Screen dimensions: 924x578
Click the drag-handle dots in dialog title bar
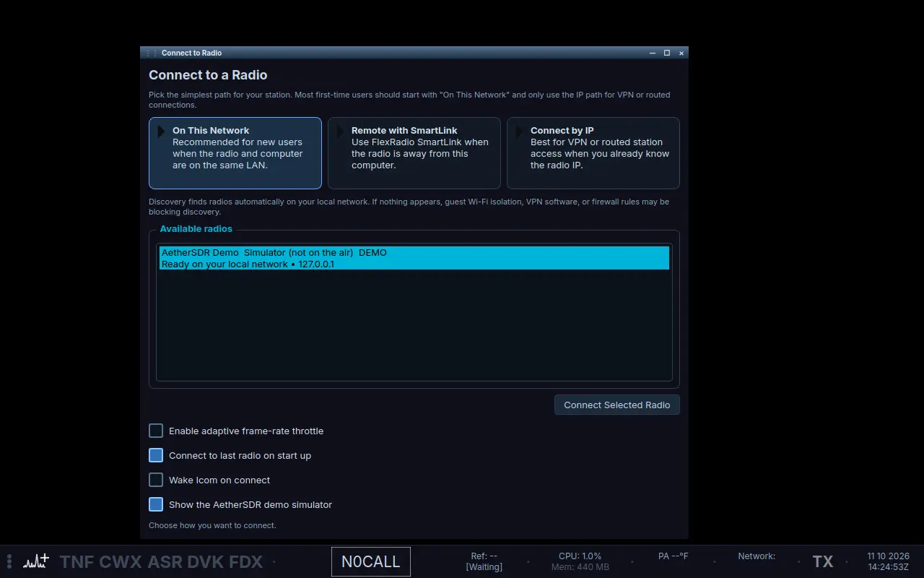pos(152,53)
